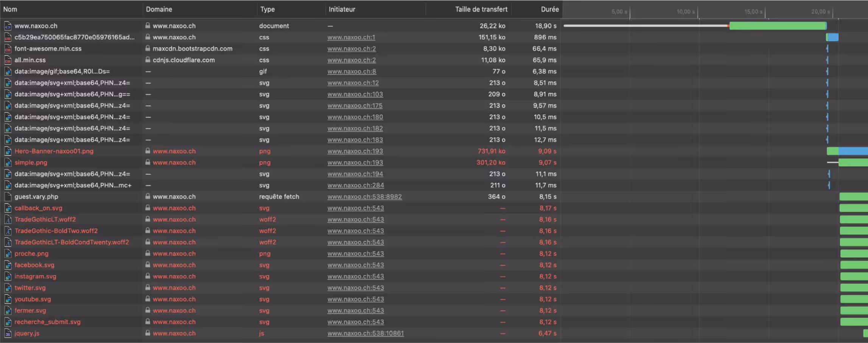The height and width of the screenshot is (343, 868).
Task: Click the font icon for TradeGothicLT-BoldCondTwenty.woff2
Action: [8, 242]
